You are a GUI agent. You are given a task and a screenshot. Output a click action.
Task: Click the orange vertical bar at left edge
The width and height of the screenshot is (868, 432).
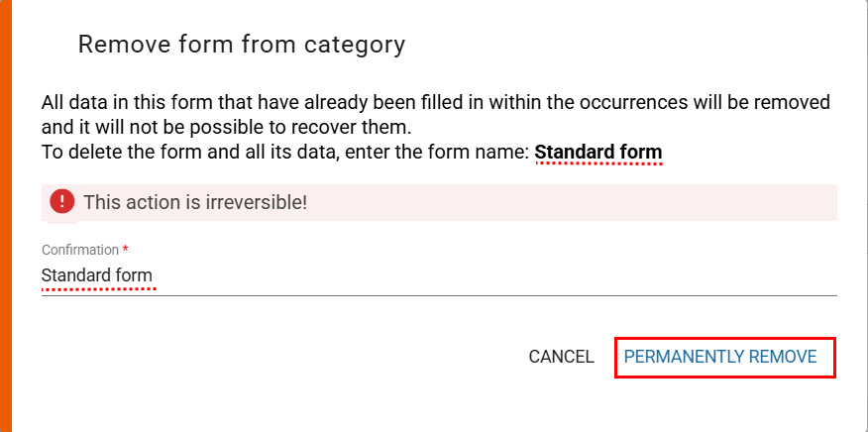pyautogui.click(x=5, y=216)
